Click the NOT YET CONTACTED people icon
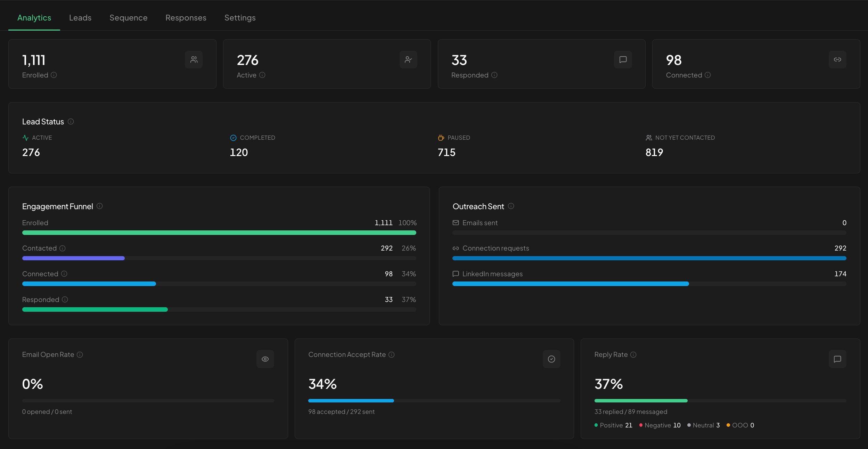Screen dimensions: 868x449 tap(649, 138)
